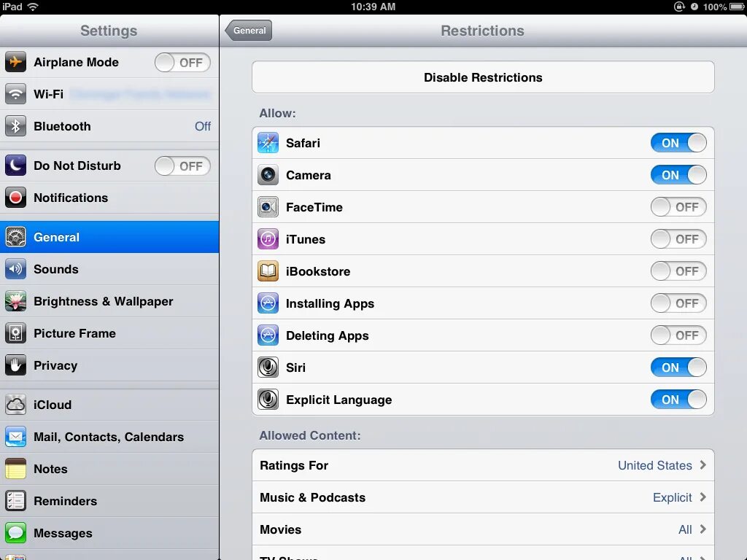Tap the iTunes music note icon
The height and width of the screenshot is (560, 747).
(x=268, y=239)
